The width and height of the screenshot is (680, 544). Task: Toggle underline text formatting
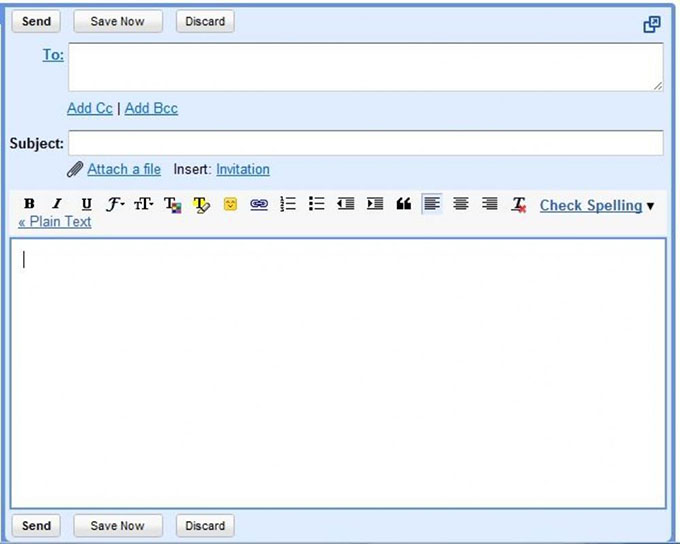(86, 204)
